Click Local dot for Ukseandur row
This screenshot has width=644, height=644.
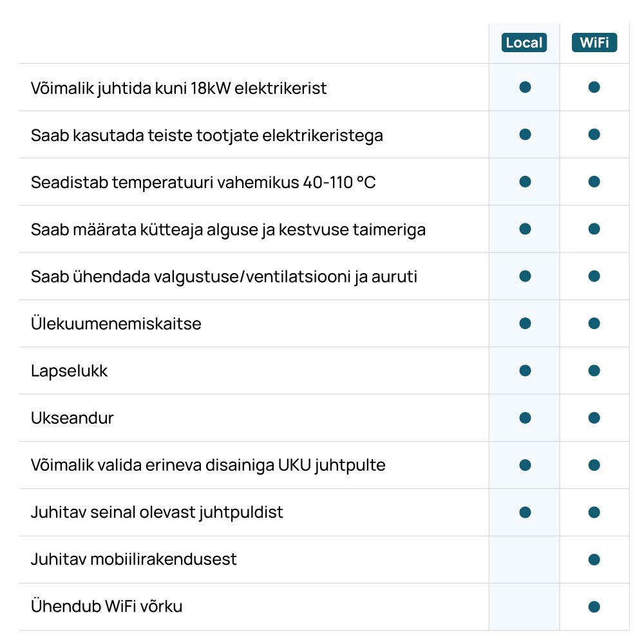coord(525,418)
